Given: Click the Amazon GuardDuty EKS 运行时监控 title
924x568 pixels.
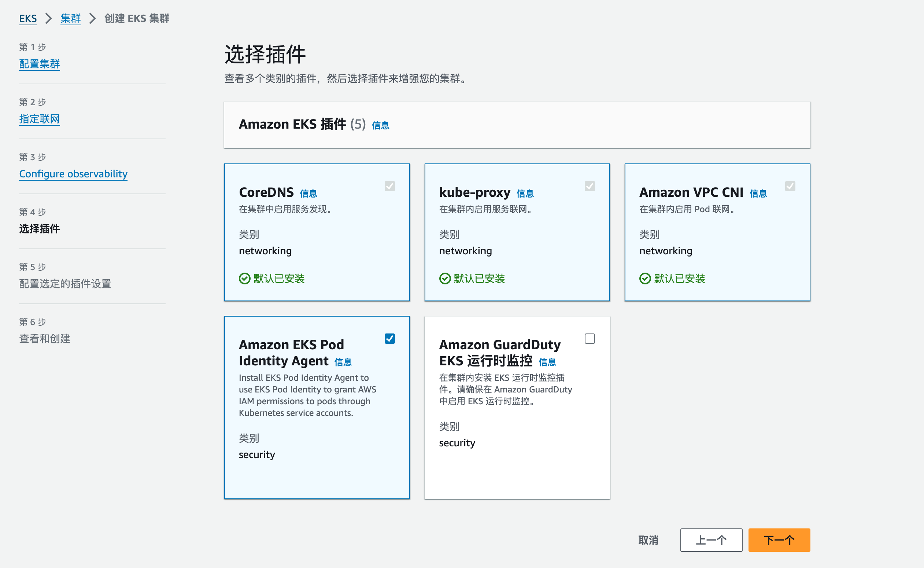Looking at the screenshot, I should pyautogui.click(x=500, y=353).
